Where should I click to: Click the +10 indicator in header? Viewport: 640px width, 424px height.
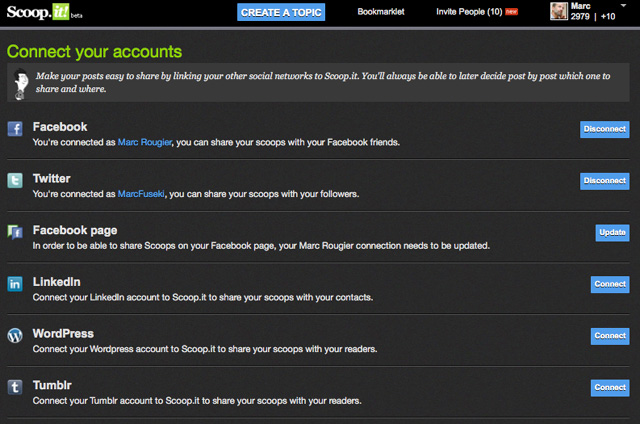(608, 16)
